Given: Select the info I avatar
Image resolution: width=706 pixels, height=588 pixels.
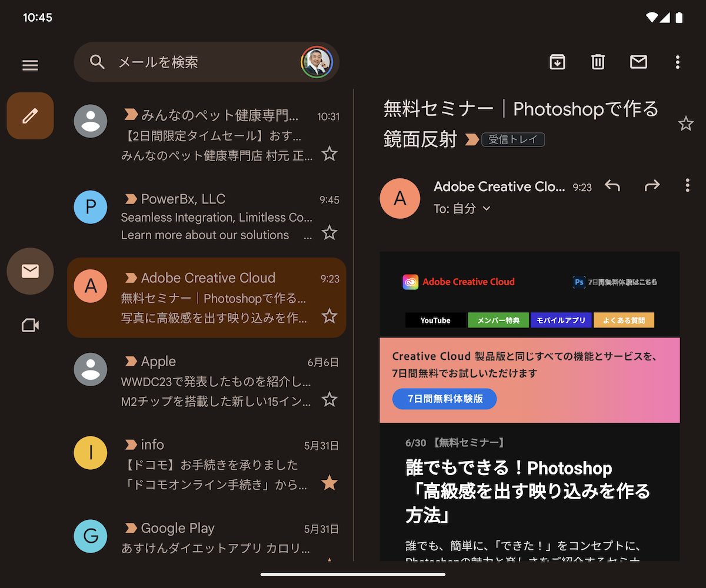Looking at the screenshot, I should click(91, 453).
